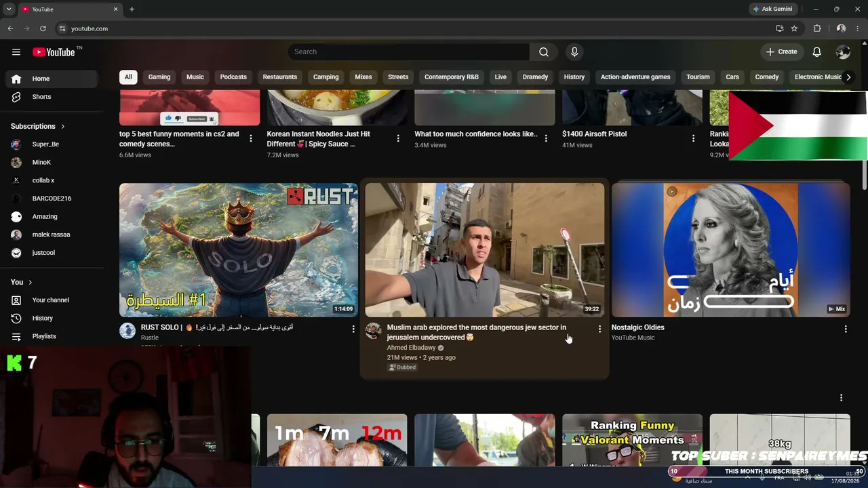Viewport: 868px width, 488px height.
Task: Open the notifications bell
Action: (x=817, y=52)
